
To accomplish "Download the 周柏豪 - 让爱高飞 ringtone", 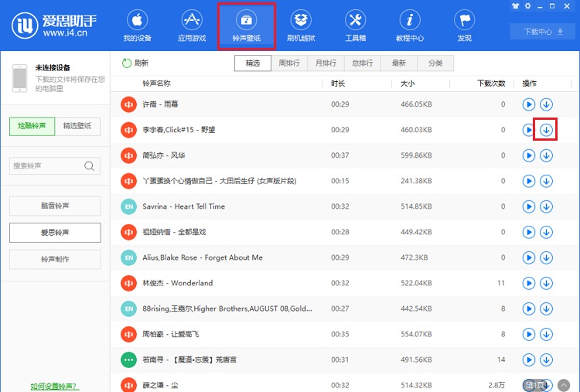I will 546,334.
